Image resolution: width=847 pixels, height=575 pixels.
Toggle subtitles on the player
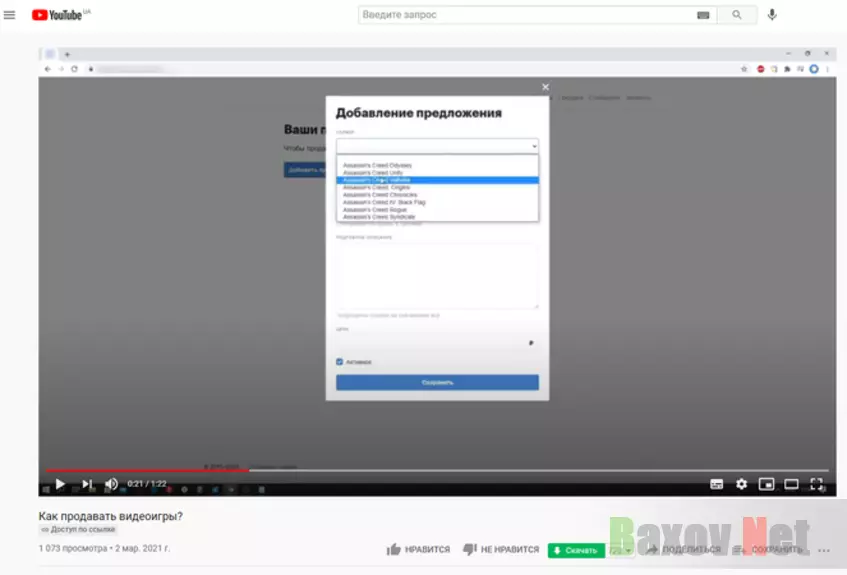tap(717, 484)
